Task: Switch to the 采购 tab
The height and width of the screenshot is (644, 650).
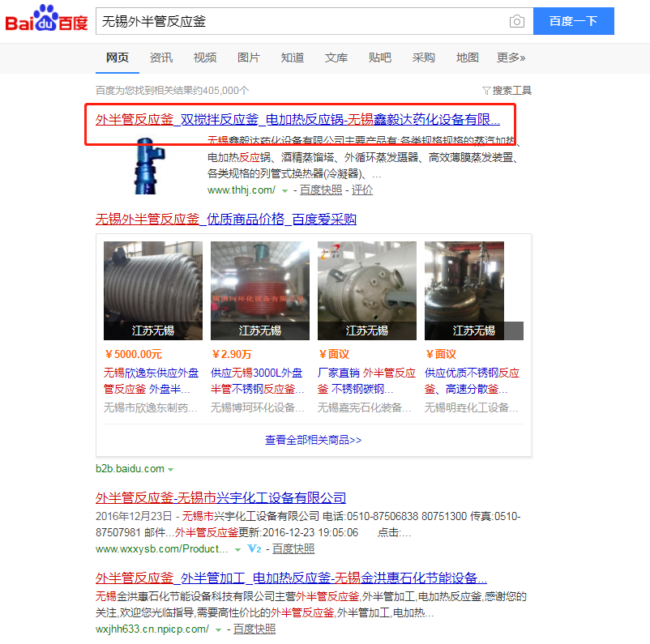Action: 424,58
